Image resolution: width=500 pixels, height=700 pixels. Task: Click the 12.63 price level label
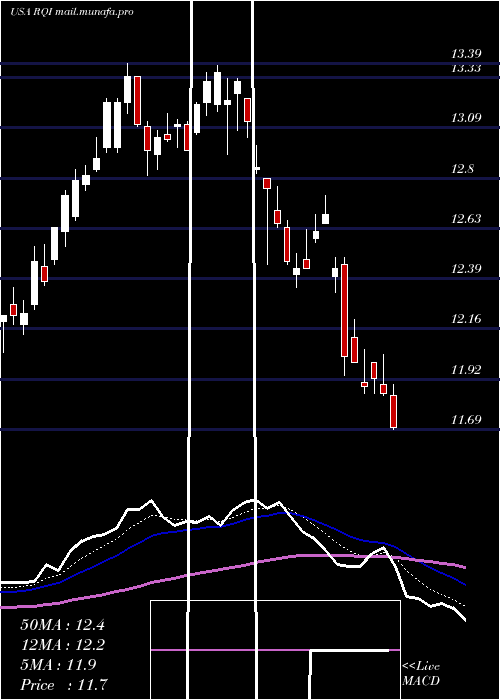[466, 219]
